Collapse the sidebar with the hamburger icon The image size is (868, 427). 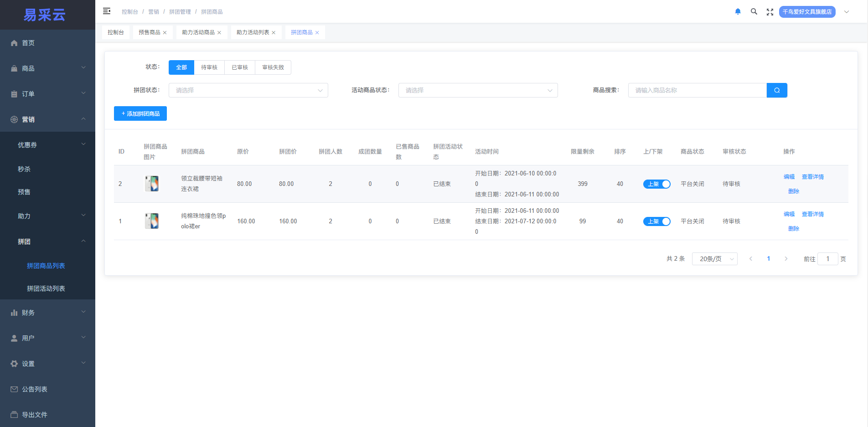coord(107,11)
